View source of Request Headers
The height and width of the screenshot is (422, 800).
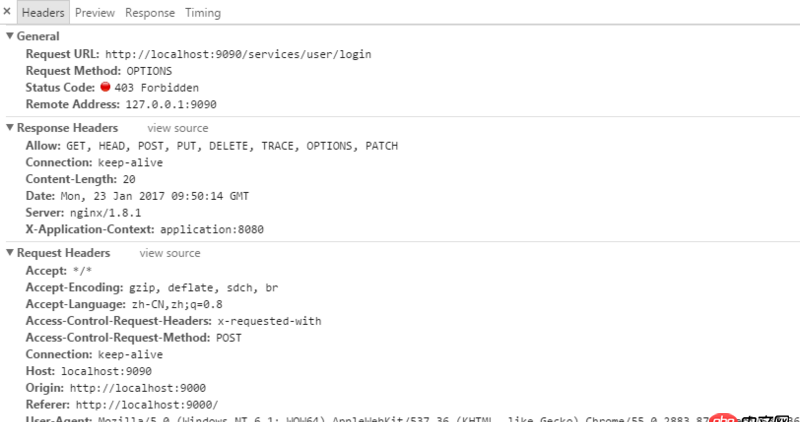pyautogui.click(x=170, y=253)
